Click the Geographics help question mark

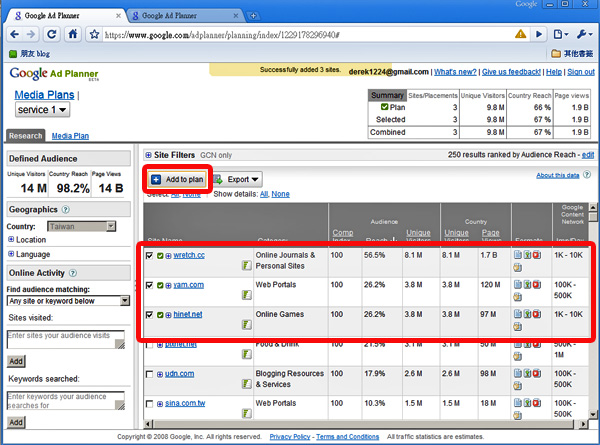pos(66,210)
